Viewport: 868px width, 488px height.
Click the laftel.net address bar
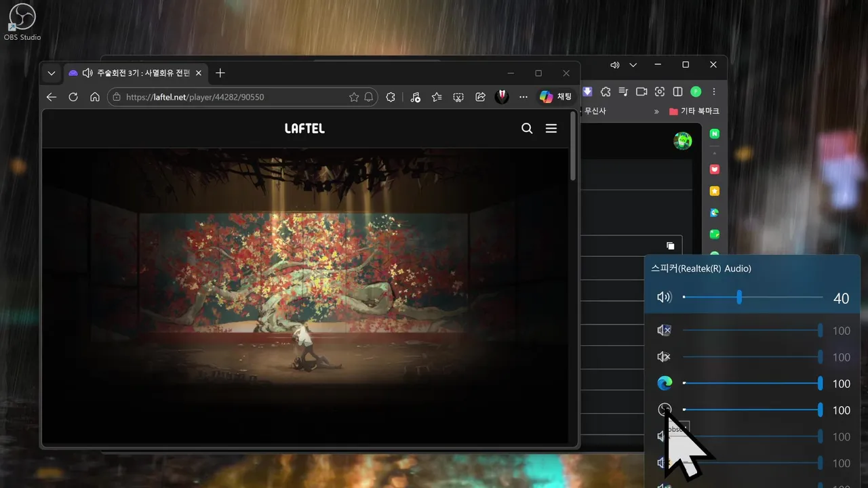(x=243, y=97)
